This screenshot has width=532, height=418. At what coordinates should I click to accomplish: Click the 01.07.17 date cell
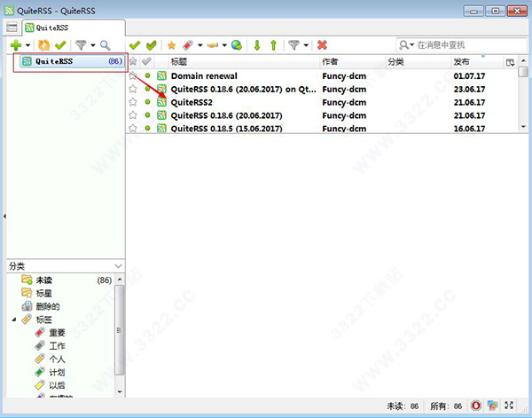[x=469, y=76]
